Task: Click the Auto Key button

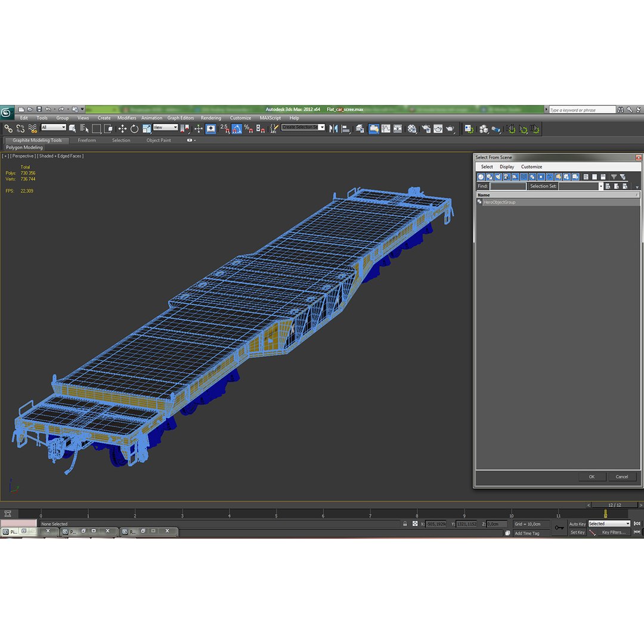Action: point(577,524)
